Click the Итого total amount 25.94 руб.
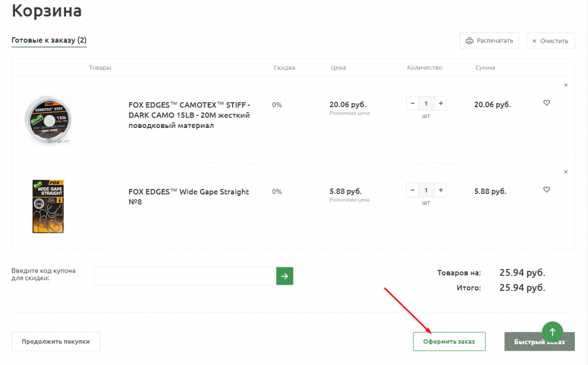Viewport: 588px width, 365px height. click(x=522, y=288)
